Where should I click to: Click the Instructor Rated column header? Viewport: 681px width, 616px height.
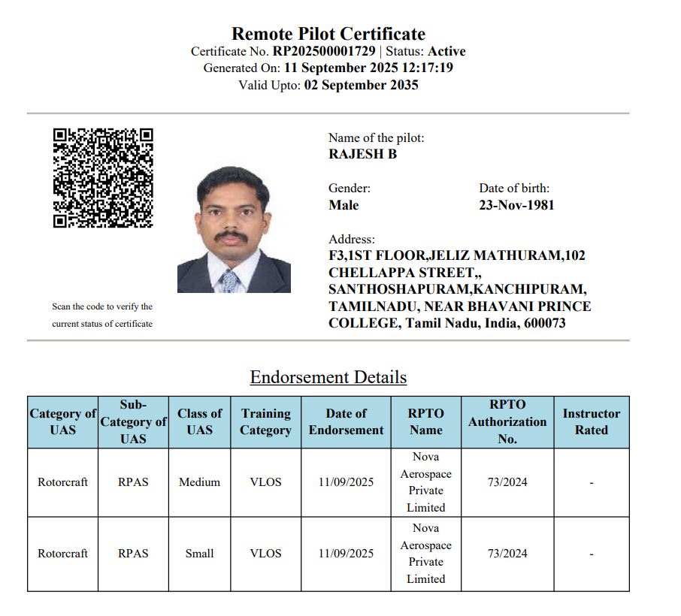tap(591, 421)
